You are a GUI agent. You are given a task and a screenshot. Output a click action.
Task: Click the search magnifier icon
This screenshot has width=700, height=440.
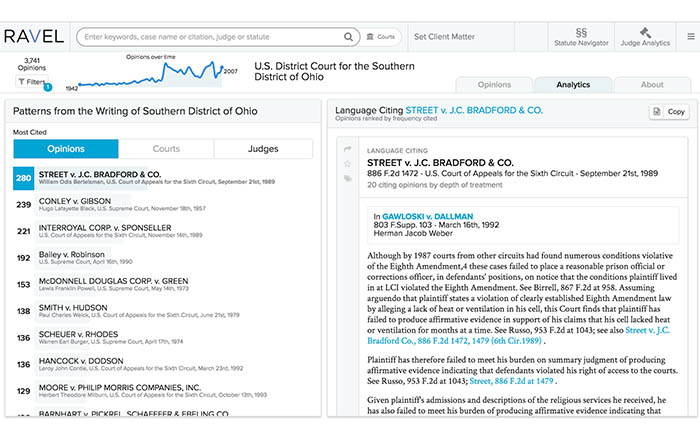click(348, 37)
